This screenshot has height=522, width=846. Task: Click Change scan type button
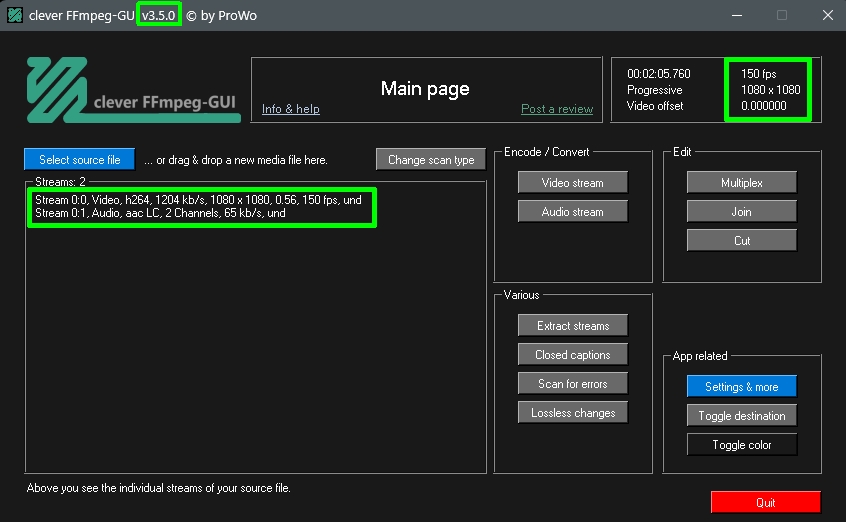point(431,160)
